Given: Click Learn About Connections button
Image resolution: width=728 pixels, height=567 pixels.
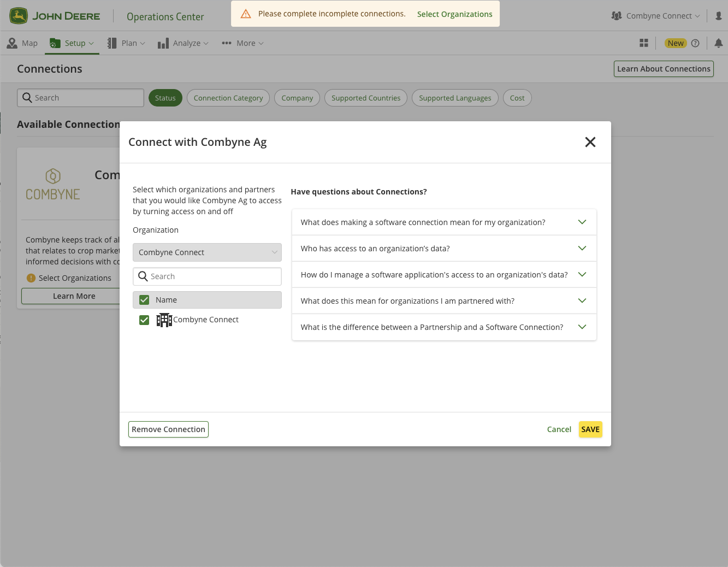Looking at the screenshot, I should point(664,69).
